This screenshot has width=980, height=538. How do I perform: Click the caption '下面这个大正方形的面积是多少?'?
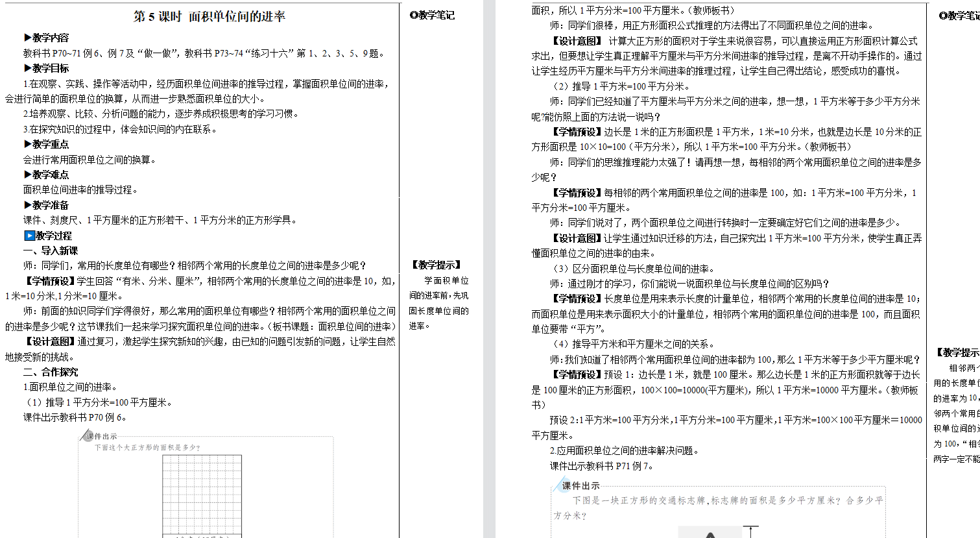(x=147, y=447)
